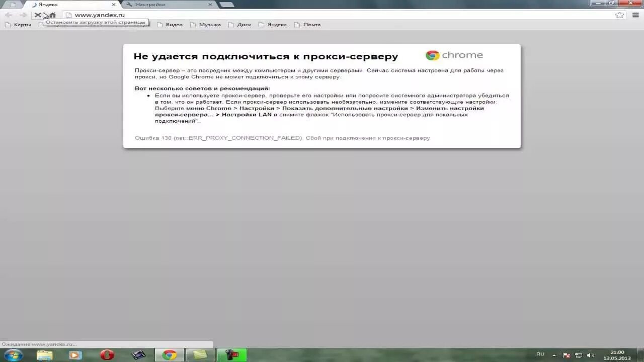Open the Chrome menu hamburger icon
The image size is (644, 362).
point(635,15)
